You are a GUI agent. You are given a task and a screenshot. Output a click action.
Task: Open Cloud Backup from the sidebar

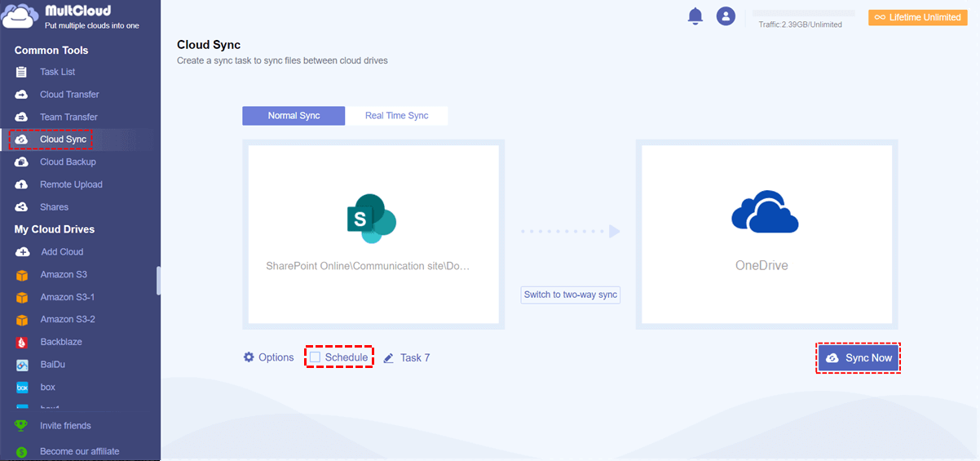(68, 162)
